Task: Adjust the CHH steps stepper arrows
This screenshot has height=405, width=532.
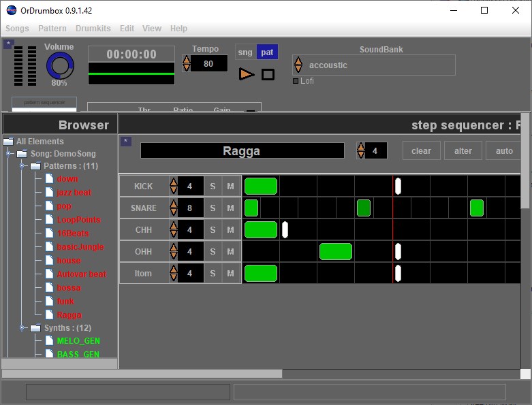Action: point(174,230)
